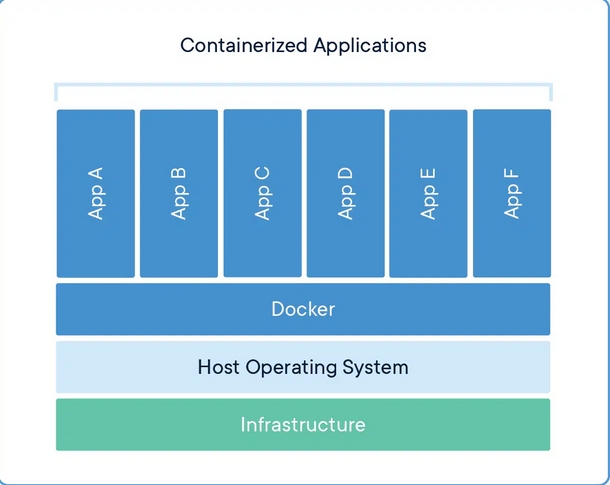Click the right end of the grouping bracket
Screen dimensions: 610x485
point(549,92)
